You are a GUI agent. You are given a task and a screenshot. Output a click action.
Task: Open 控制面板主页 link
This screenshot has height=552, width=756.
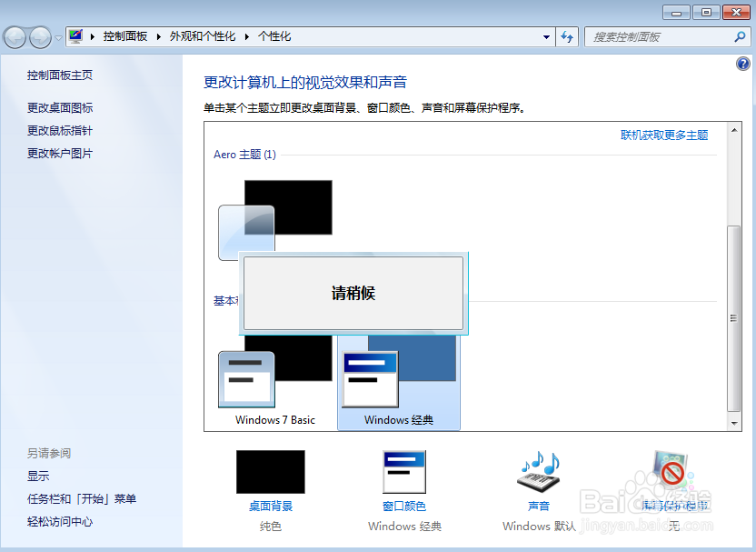click(x=60, y=75)
